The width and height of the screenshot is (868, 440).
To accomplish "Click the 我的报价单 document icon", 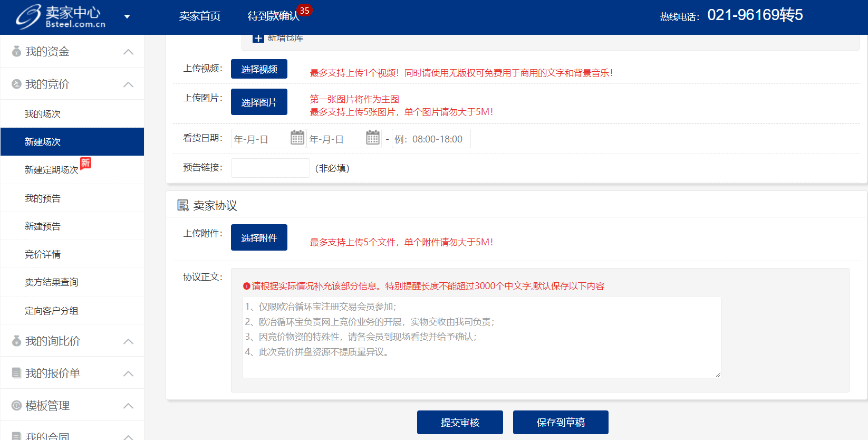I will [17, 374].
